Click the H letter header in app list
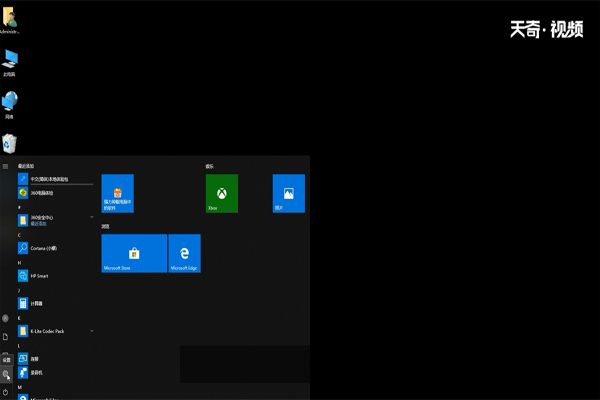 [19, 263]
